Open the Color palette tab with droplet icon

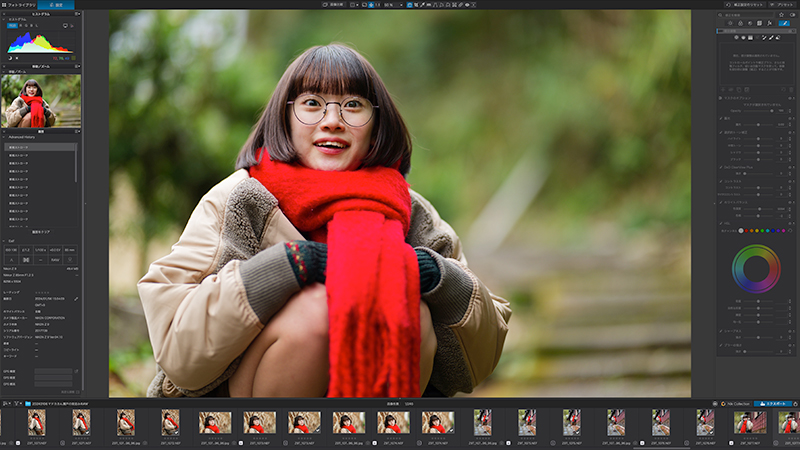pos(740,23)
